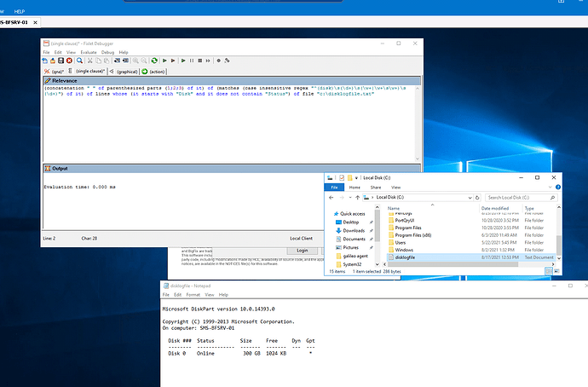Open the Customize Quick Access Toolbar dropdown arrow
588x387 pixels.
(x=356, y=178)
